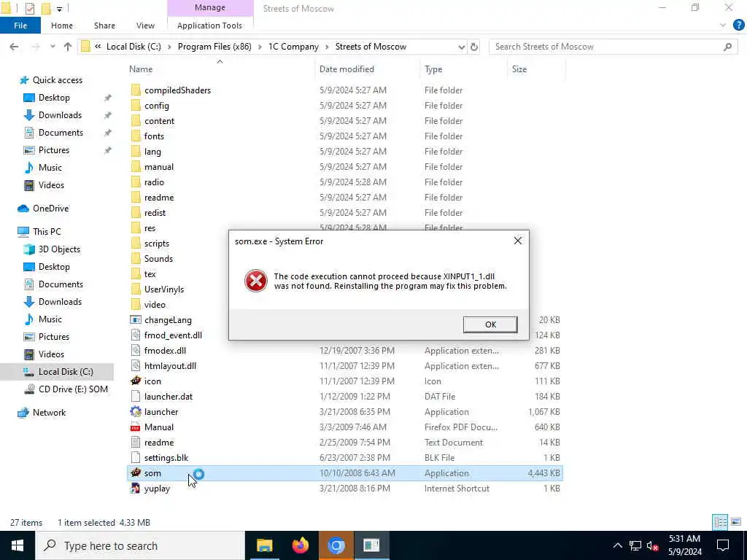The width and height of the screenshot is (747, 560).
Task: Click the muted volume tray icon
Action: click(652, 545)
